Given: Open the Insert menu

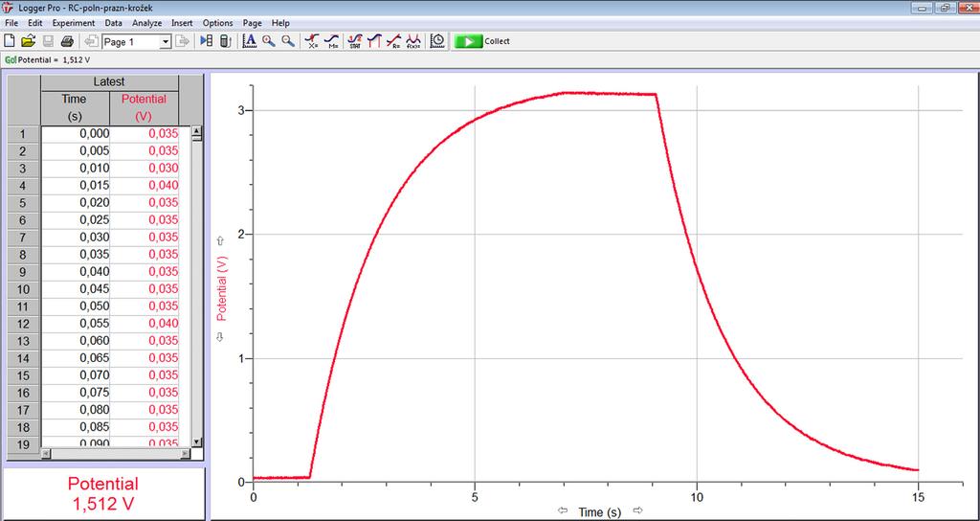Looking at the screenshot, I should [183, 23].
